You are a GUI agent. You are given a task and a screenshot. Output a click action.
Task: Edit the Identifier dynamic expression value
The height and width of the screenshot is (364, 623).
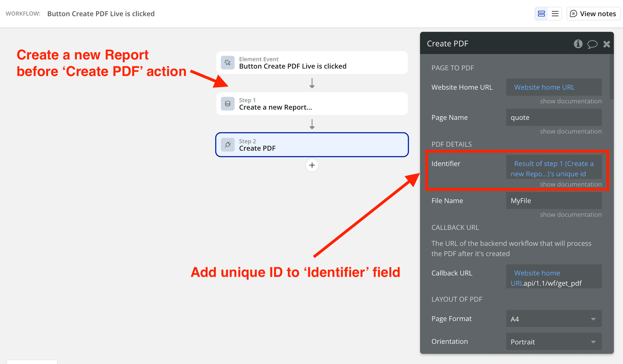(554, 168)
